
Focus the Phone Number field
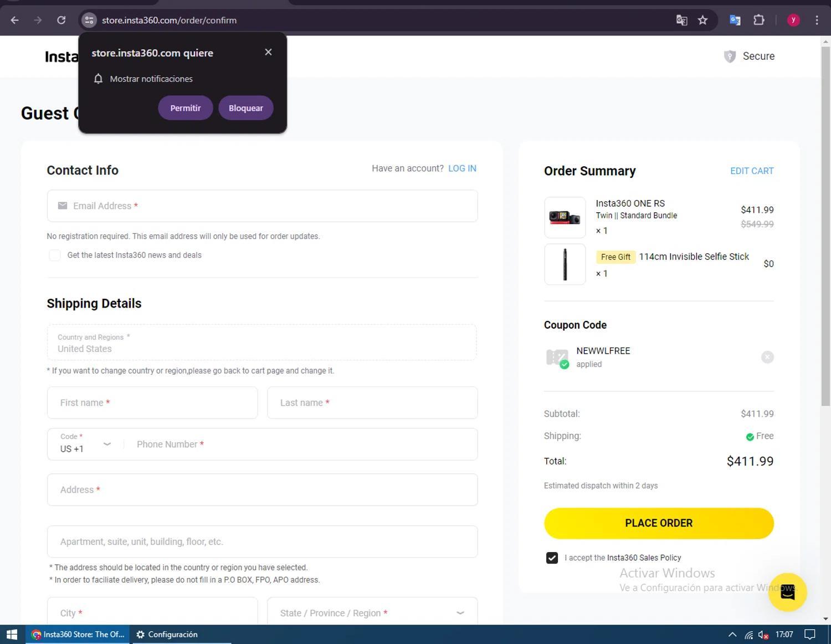pyautogui.click(x=302, y=444)
